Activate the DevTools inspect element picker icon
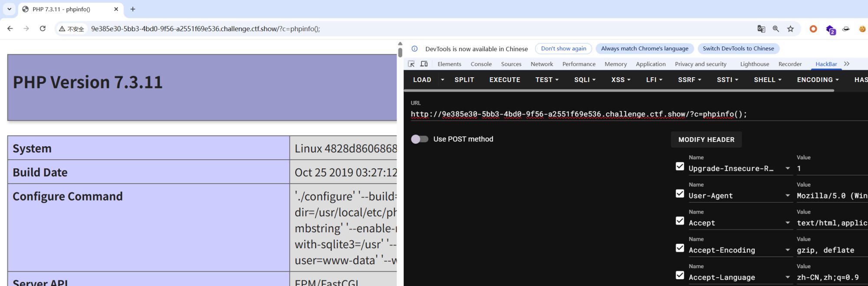The height and width of the screenshot is (286, 868). 411,64
